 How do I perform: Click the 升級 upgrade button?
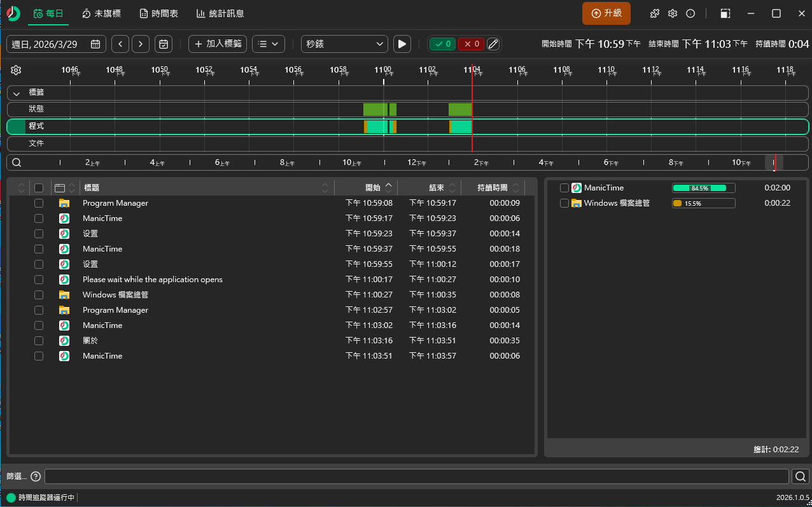[606, 13]
